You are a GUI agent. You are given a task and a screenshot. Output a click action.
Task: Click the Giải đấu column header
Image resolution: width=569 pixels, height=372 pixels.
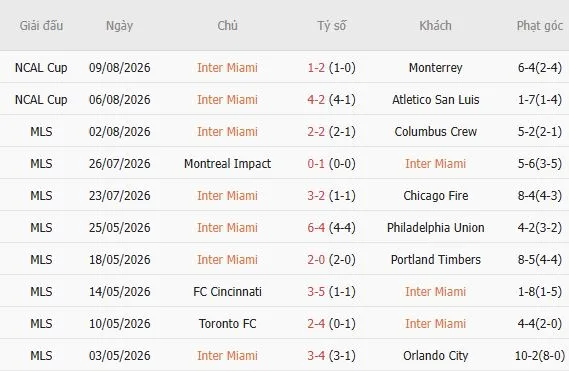pyautogui.click(x=41, y=26)
